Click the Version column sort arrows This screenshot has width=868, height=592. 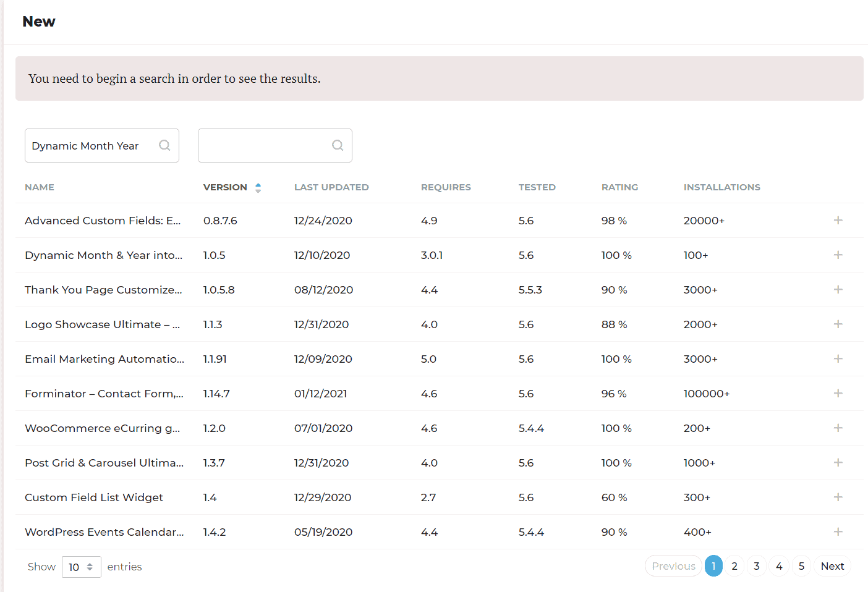[x=258, y=188]
